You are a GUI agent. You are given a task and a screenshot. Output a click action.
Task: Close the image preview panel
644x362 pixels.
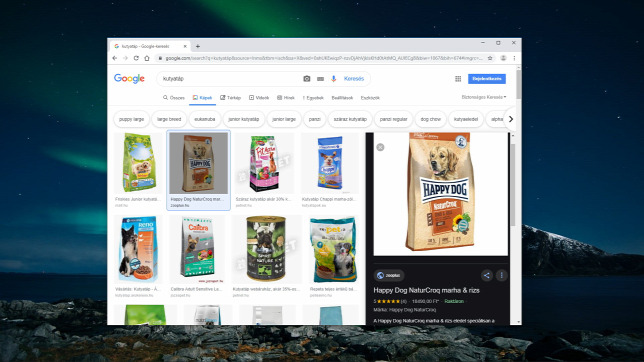[x=380, y=147]
